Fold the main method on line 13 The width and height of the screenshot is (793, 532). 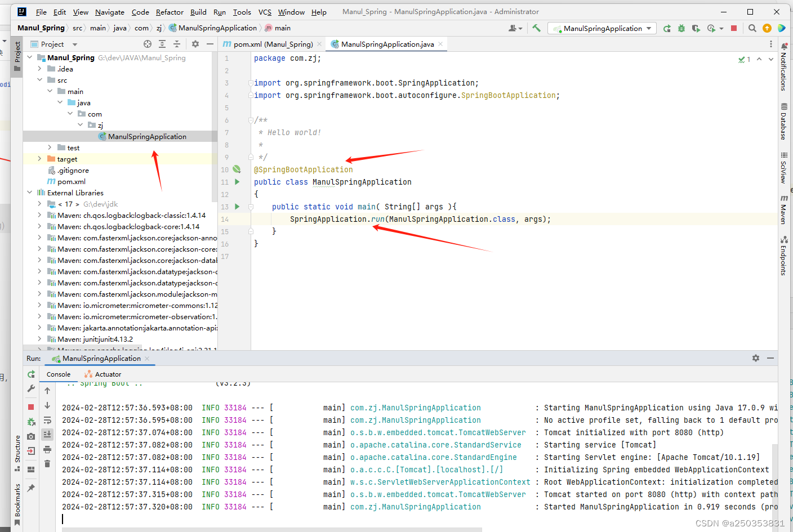(x=251, y=207)
